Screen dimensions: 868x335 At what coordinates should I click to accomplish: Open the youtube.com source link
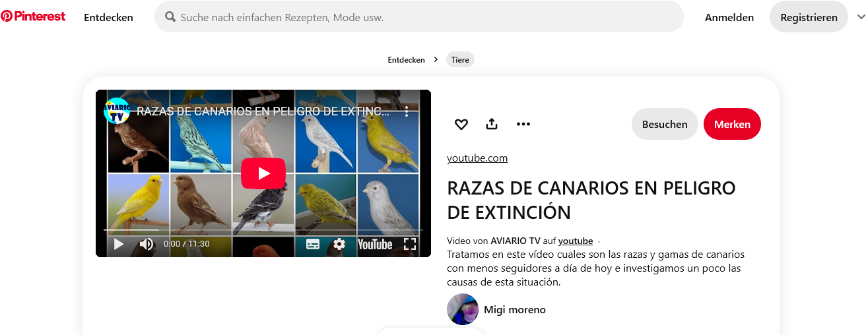pos(477,158)
